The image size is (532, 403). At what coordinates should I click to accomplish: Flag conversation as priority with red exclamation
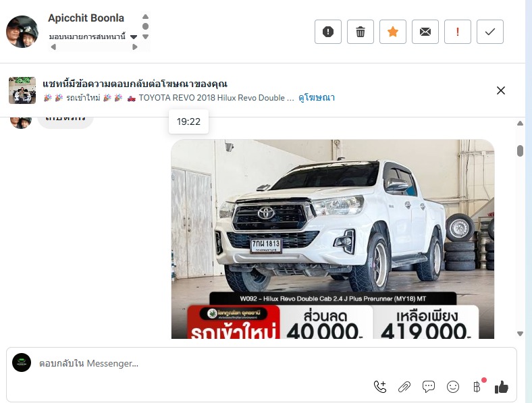click(x=457, y=32)
